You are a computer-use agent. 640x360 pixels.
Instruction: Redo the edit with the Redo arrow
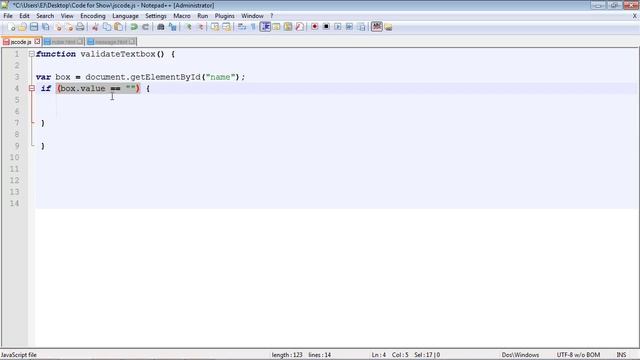(145, 27)
